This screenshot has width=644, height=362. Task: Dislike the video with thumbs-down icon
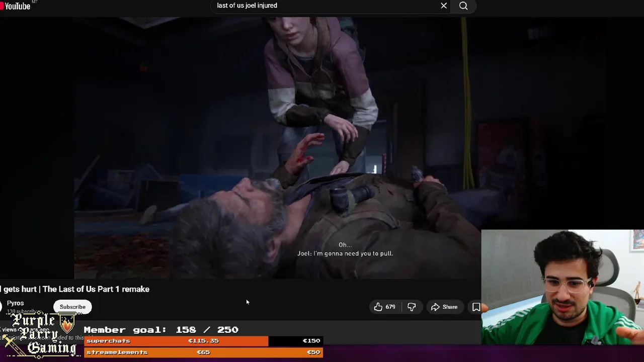tap(412, 307)
